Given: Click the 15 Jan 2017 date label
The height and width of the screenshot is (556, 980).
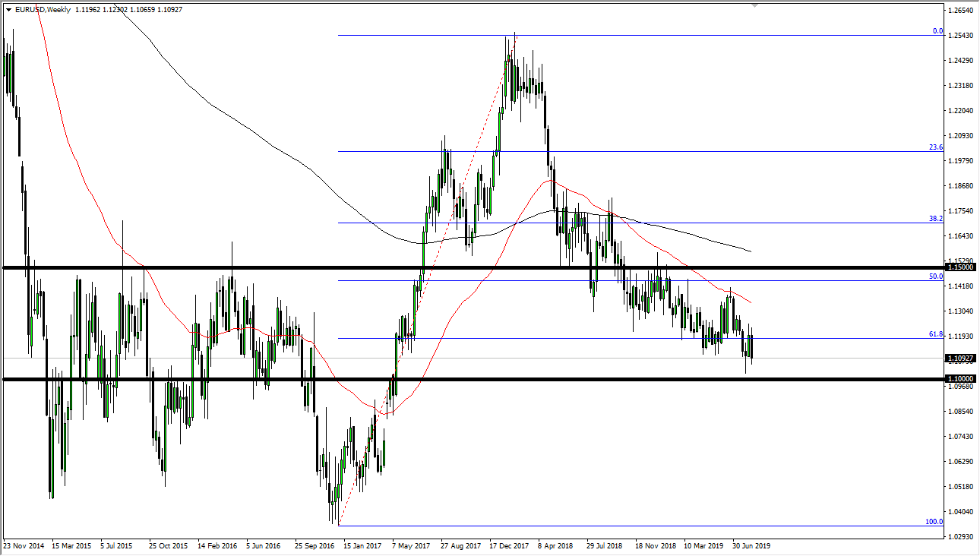Looking at the screenshot, I should [361, 545].
